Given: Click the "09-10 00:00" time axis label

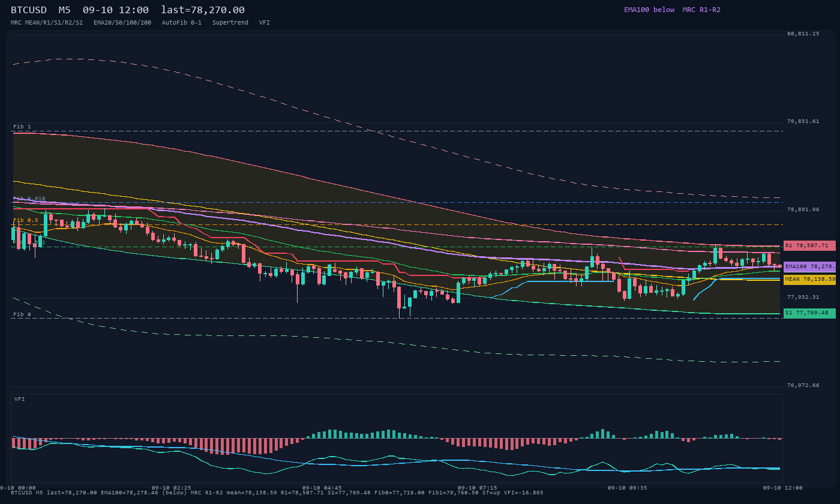Looking at the screenshot, I should click(18, 488).
